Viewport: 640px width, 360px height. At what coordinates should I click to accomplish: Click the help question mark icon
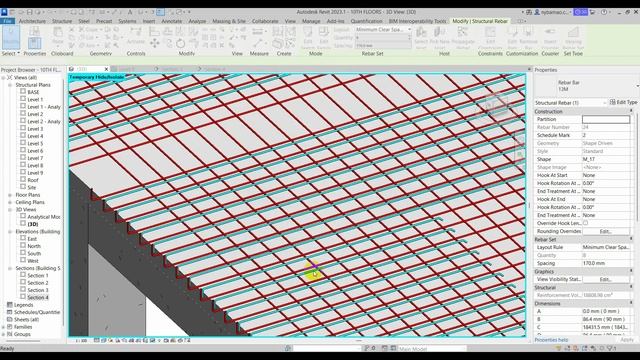tap(604, 12)
